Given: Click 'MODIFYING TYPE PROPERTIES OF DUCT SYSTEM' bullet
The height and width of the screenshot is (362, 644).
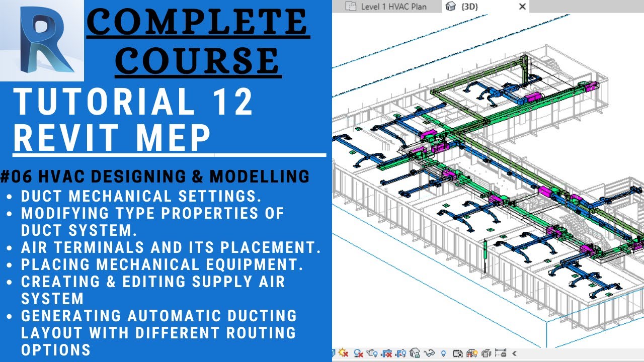Looking at the screenshot, I should [152, 221].
